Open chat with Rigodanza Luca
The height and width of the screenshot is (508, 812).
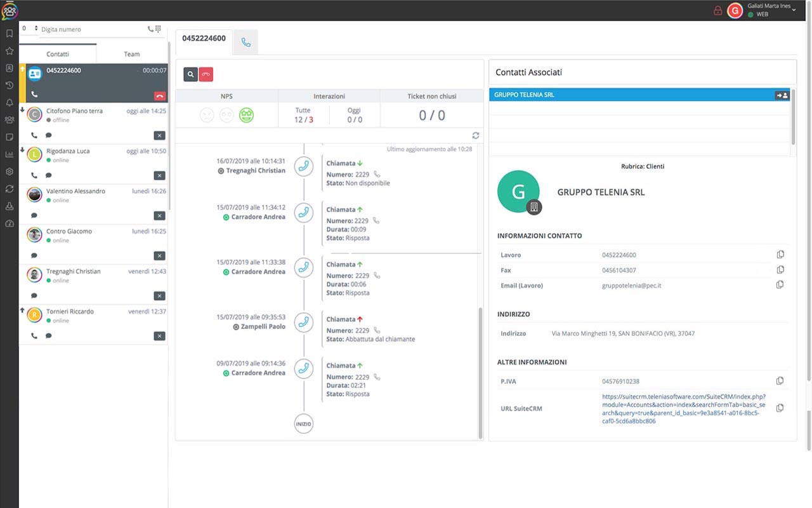[48, 175]
